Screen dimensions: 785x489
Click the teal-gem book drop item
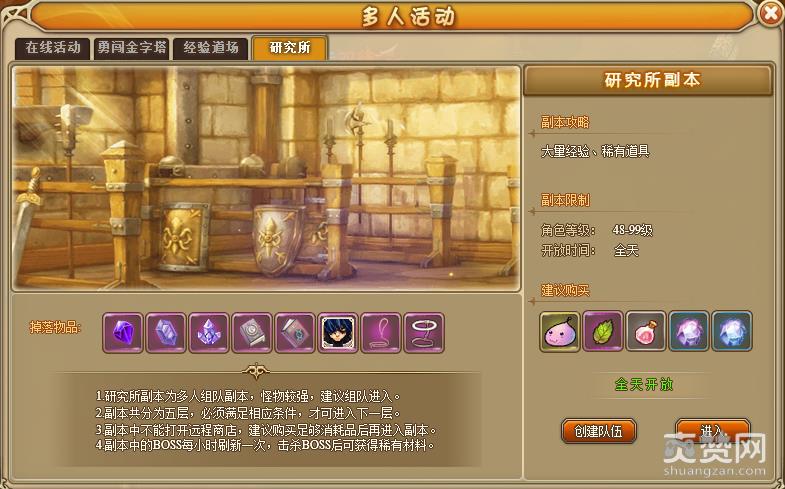coord(295,333)
